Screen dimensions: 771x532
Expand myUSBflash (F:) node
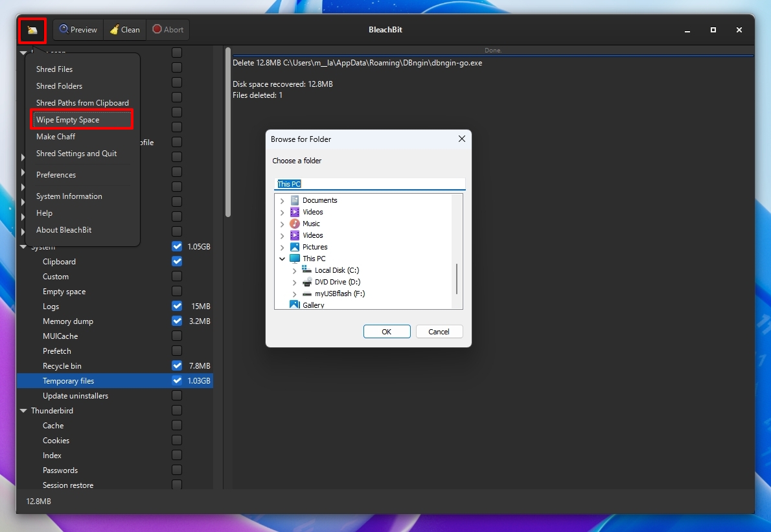[x=294, y=294]
